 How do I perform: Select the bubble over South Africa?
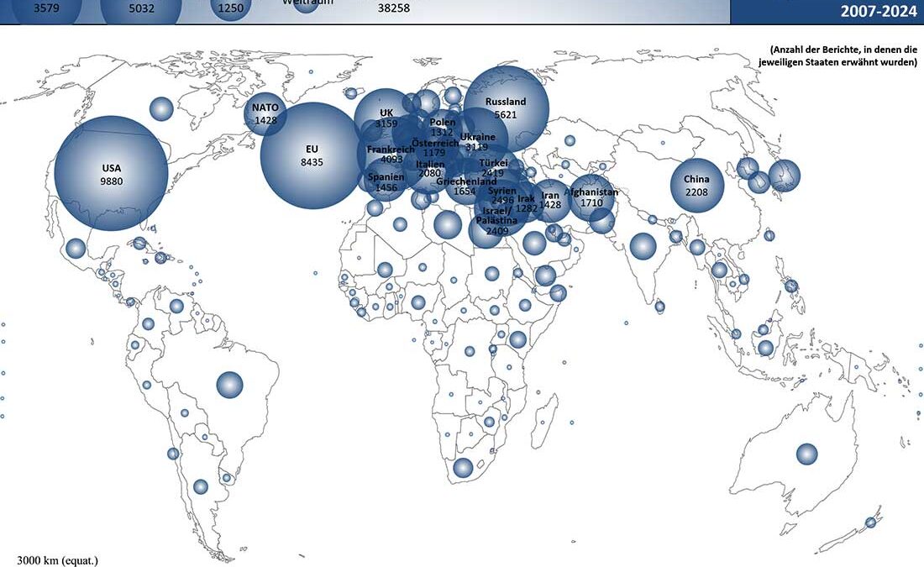pyautogui.click(x=463, y=468)
